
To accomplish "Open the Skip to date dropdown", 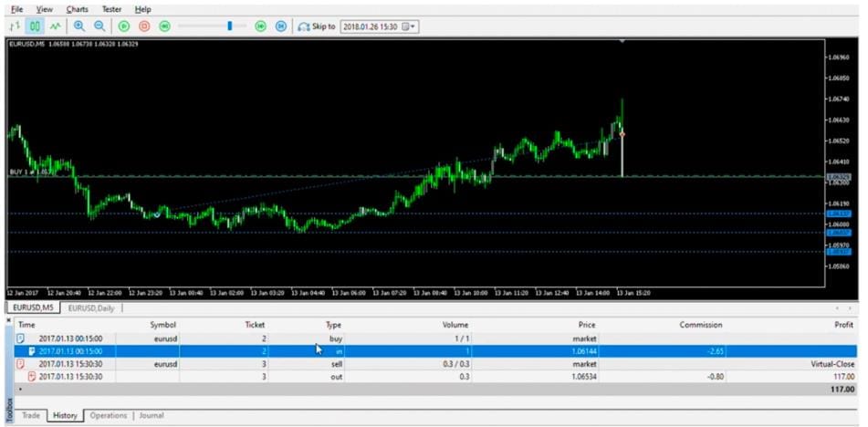I will 411,26.
